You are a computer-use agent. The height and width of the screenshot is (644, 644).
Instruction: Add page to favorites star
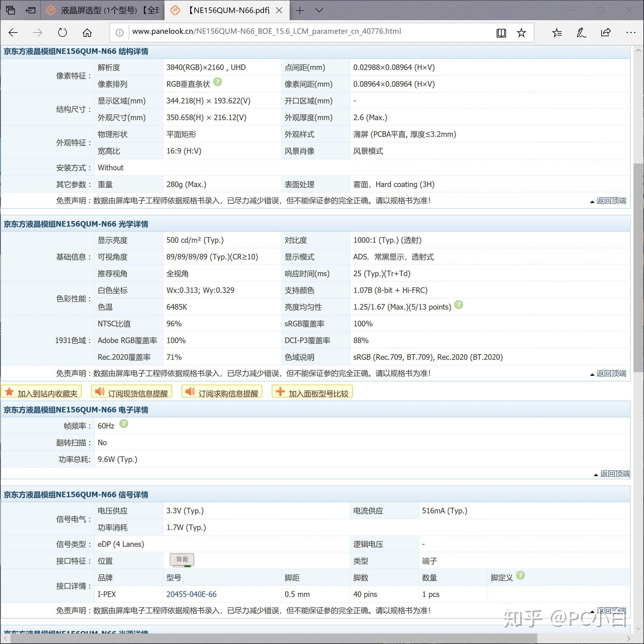point(521,33)
